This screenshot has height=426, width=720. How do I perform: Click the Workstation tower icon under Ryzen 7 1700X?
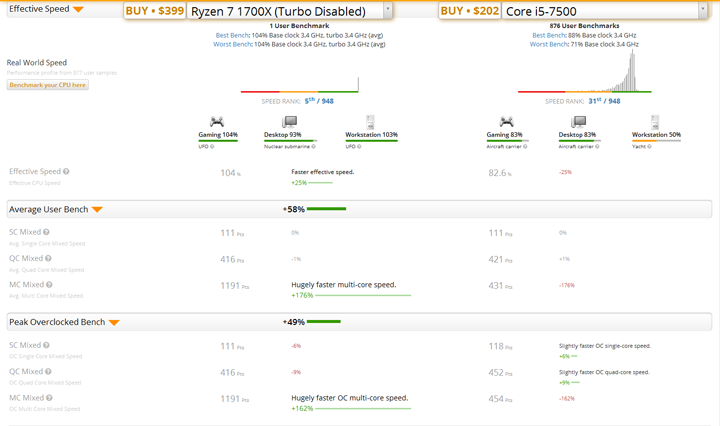coord(370,122)
